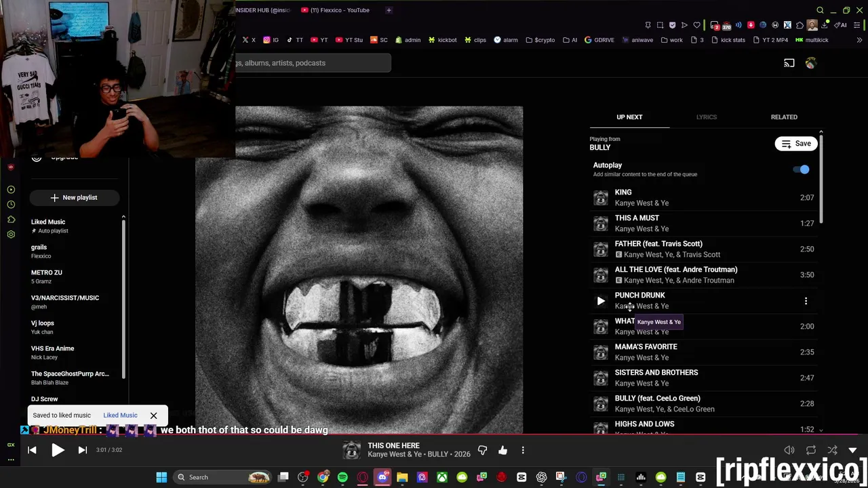Select SISTERS AND BROTHERS in the queue
The height and width of the screenshot is (488, 868).
point(705,378)
